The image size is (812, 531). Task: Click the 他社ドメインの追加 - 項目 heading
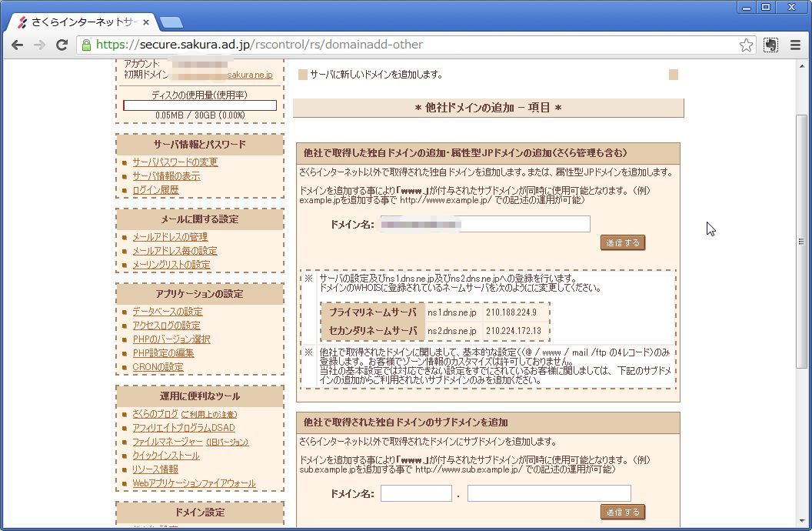[x=488, y=108]
